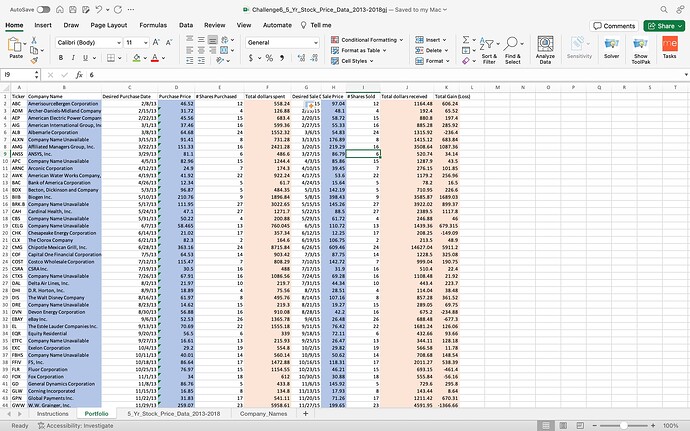690x431 pixels.
Task: Copy selection with the copy icon
Action: pos(34,50)
